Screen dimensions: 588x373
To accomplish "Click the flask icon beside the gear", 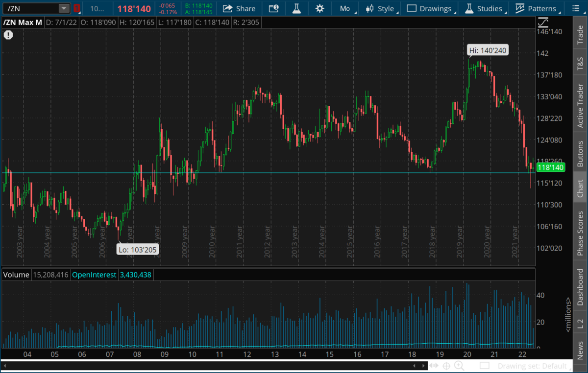I will (x=296, y=8).
